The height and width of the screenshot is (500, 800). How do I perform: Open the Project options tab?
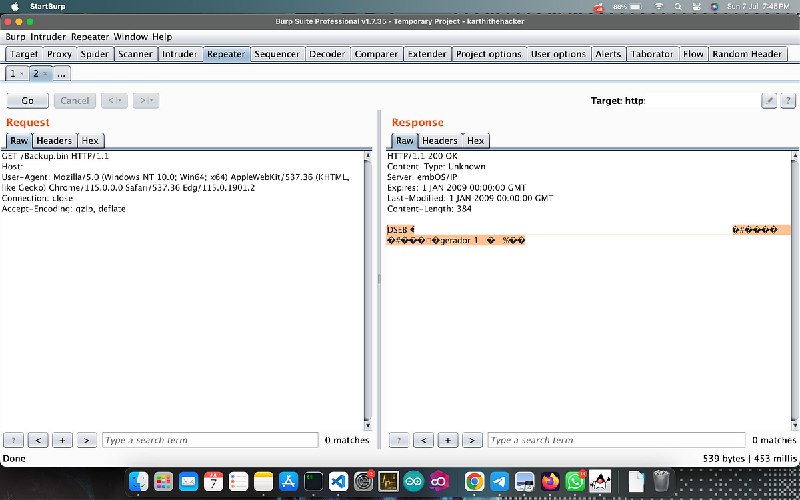pyautogui.click(x=489, y=54)
